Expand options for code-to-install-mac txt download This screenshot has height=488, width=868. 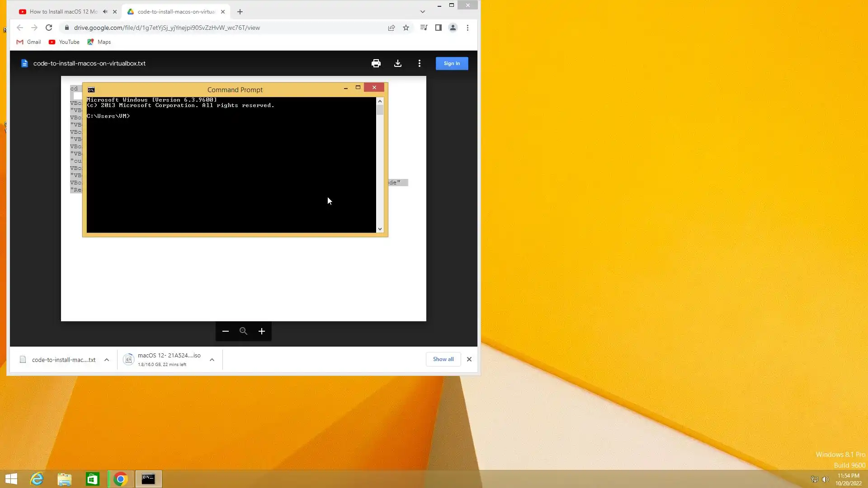(107, 360)
